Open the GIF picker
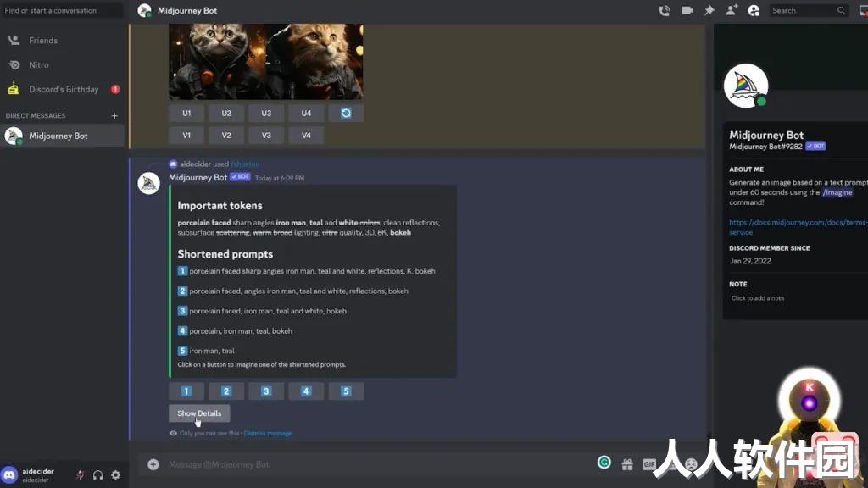 tap(648, 465)
